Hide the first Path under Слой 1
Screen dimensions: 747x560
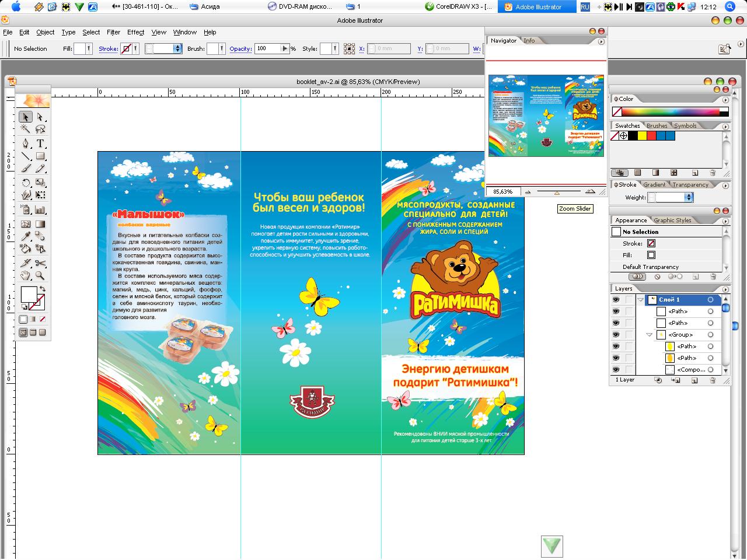pyautogui.click(x=616, y=311)
